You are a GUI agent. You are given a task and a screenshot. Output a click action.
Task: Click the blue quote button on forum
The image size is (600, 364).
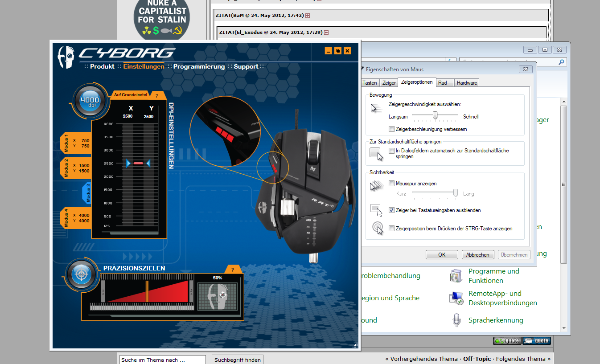(x=537, y=341)
